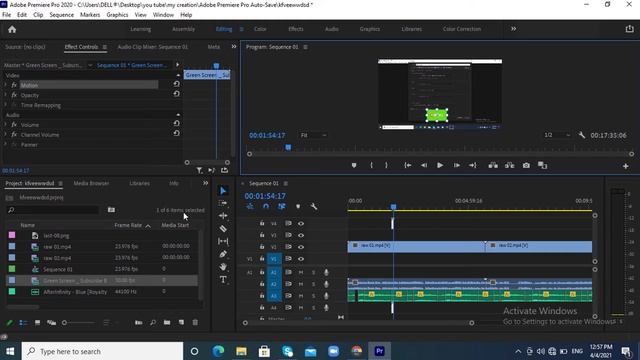Open the Markers menu

click(x=90, y=15)
